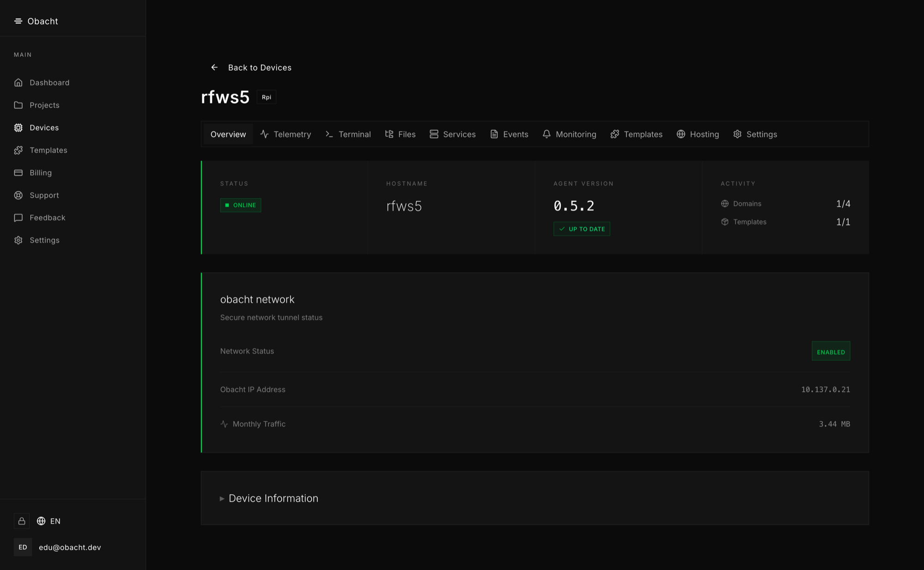The width and height of the screenshot is (924, 570).
Task: Click the Templates 1/1 count
Action: click(843, 222)
